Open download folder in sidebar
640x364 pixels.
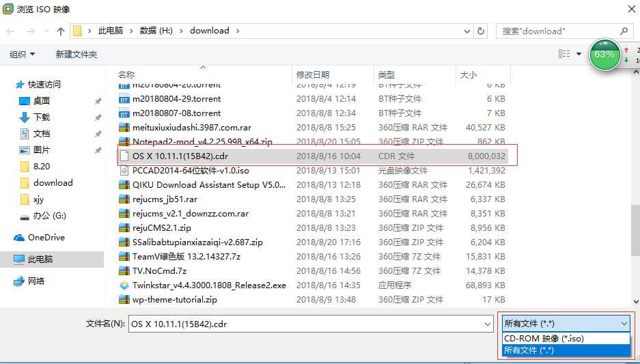coord(53,183)
